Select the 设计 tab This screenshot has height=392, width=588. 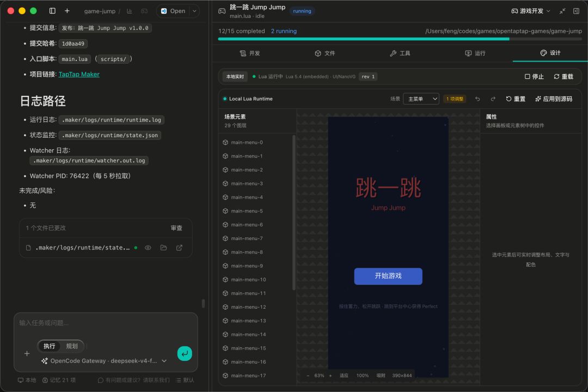(550, 53)
